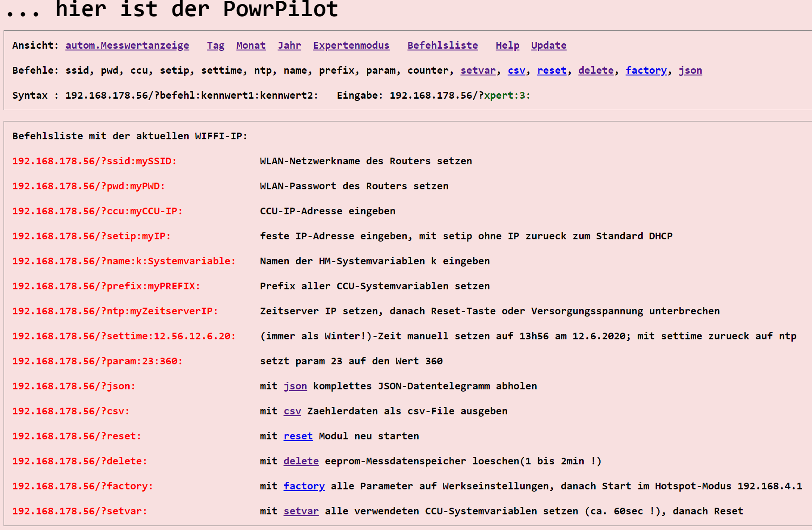Open the autom.Messwertanzeige view link
812x530 pixels.
pos(127,46)
